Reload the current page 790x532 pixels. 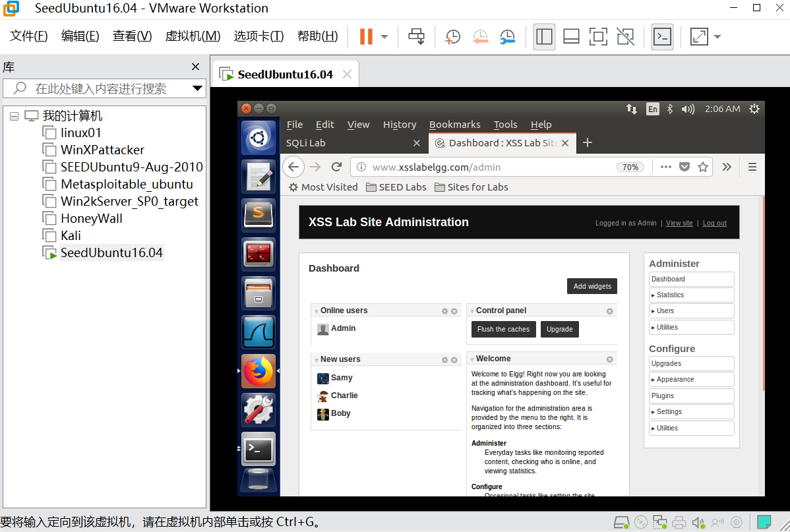pos(336,167)
